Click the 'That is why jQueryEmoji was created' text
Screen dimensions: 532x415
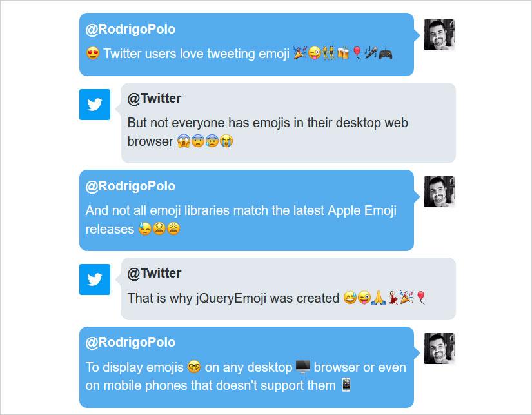tap(233, 298)
